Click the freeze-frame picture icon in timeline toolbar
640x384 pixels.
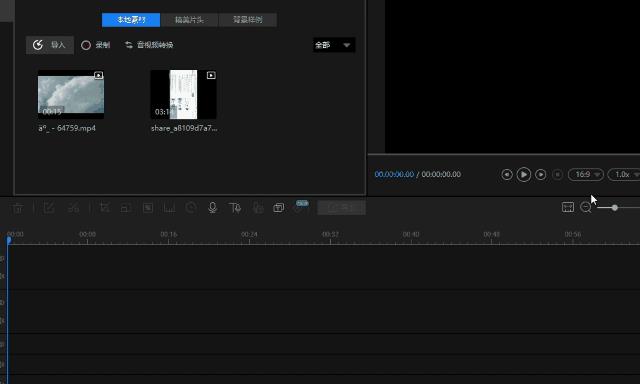(x=148, y=208)
